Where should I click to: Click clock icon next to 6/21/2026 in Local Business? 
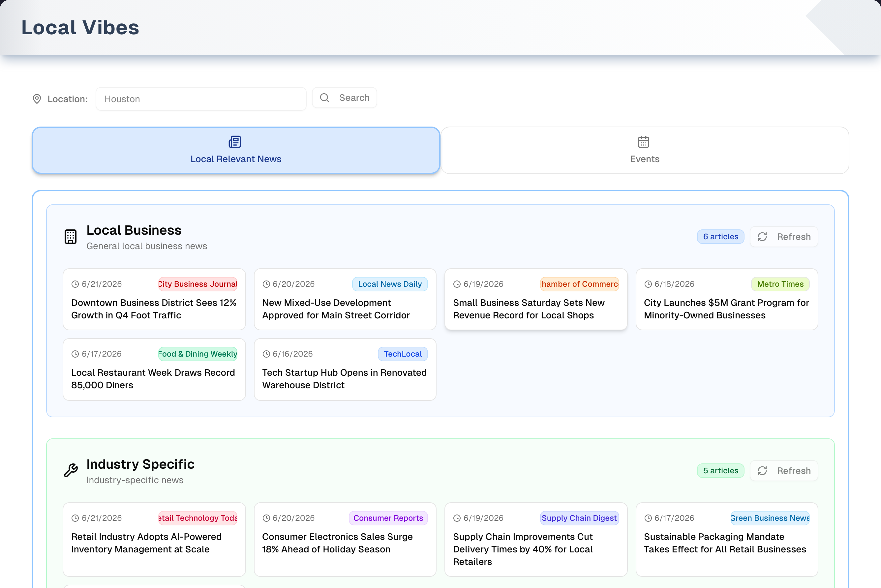76,284
